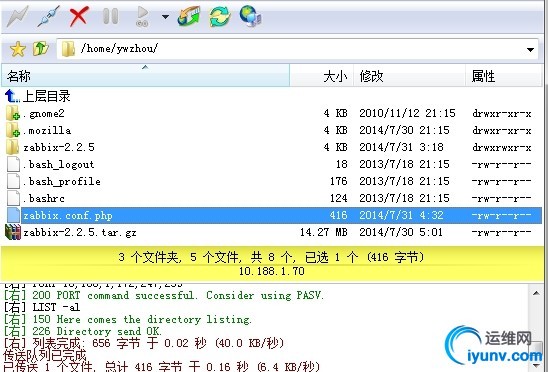This screenshot has width=548, height=372.
Task: Click the up-folder icon beside path bar
Action: 41,49
